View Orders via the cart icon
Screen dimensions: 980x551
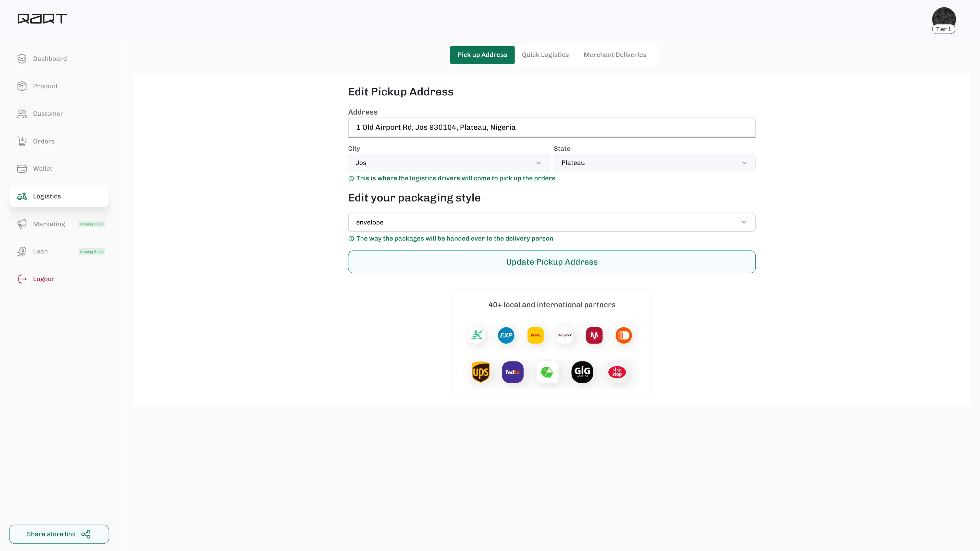pyautogui.click(x=22, y=141)
